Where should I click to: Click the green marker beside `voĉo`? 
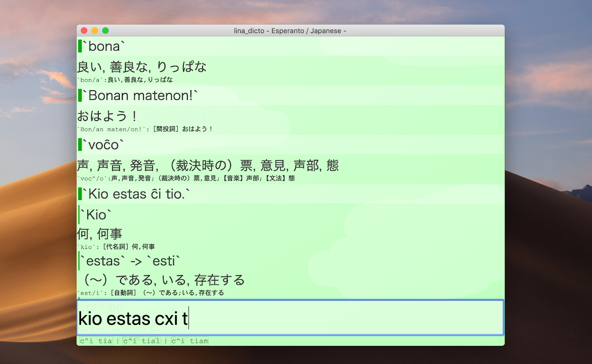[x=80, y=145]
